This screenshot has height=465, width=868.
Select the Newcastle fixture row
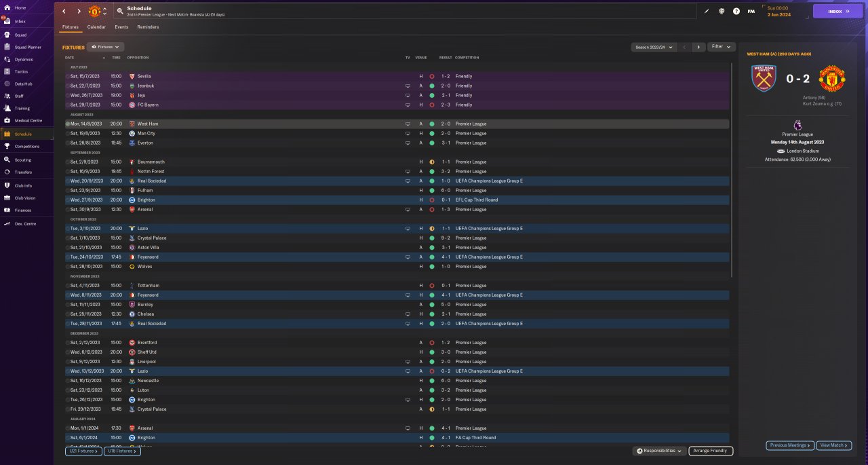coord(397,381)
